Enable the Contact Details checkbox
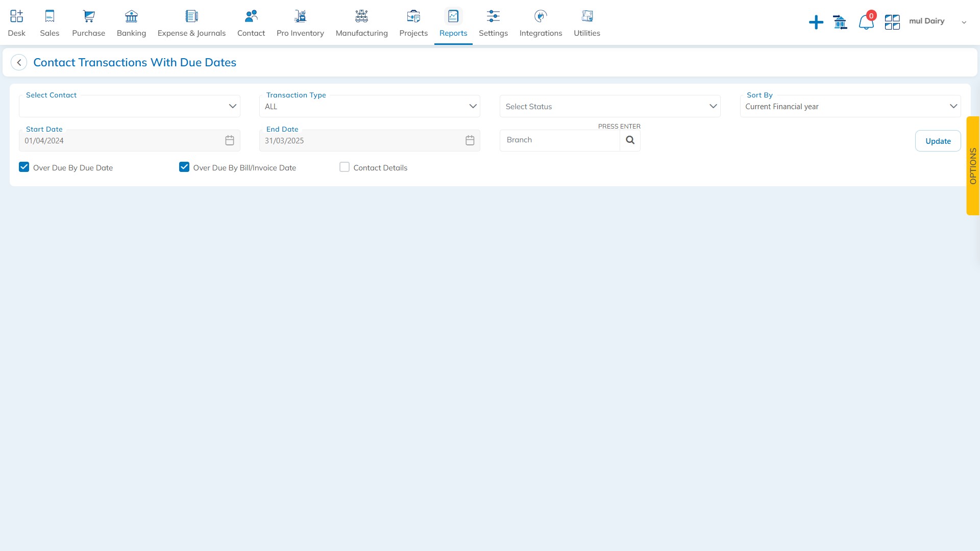 (x=345, y=167)
